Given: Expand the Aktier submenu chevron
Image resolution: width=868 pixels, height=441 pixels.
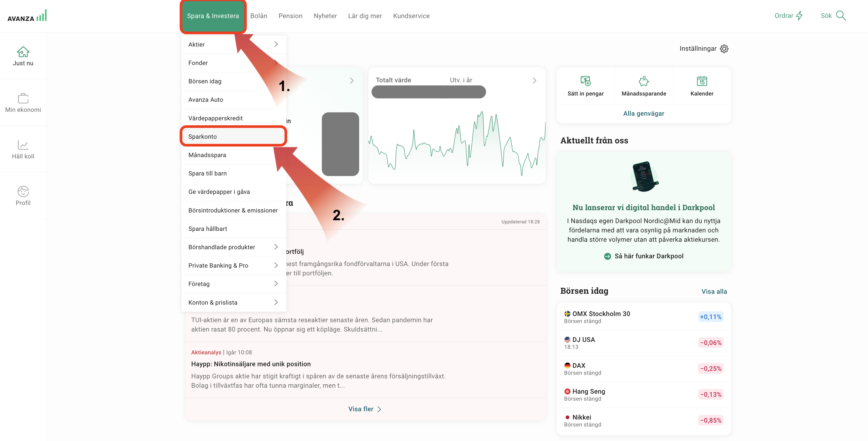Looking at the screenshot, I should click(276, 45).
